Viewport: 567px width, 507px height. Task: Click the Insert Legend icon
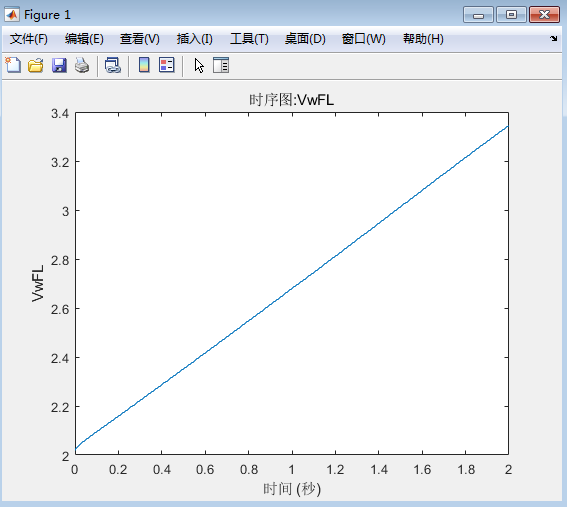click(167, 65)
